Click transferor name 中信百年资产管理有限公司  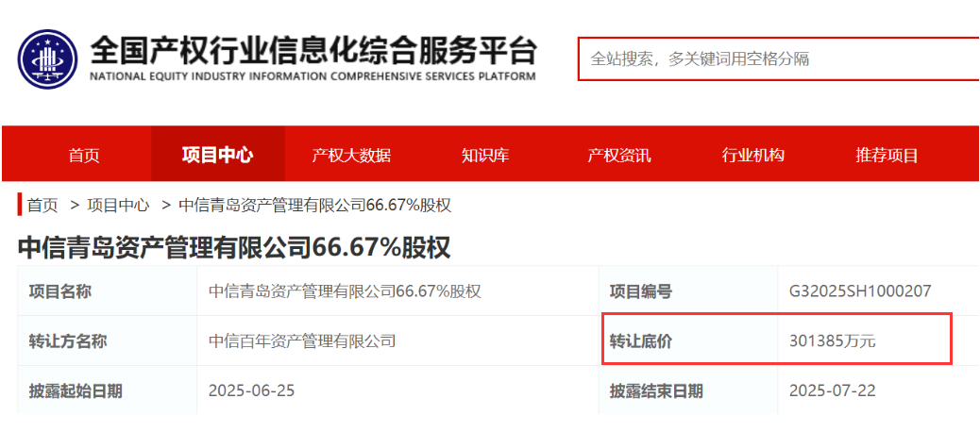coord(302,341)
